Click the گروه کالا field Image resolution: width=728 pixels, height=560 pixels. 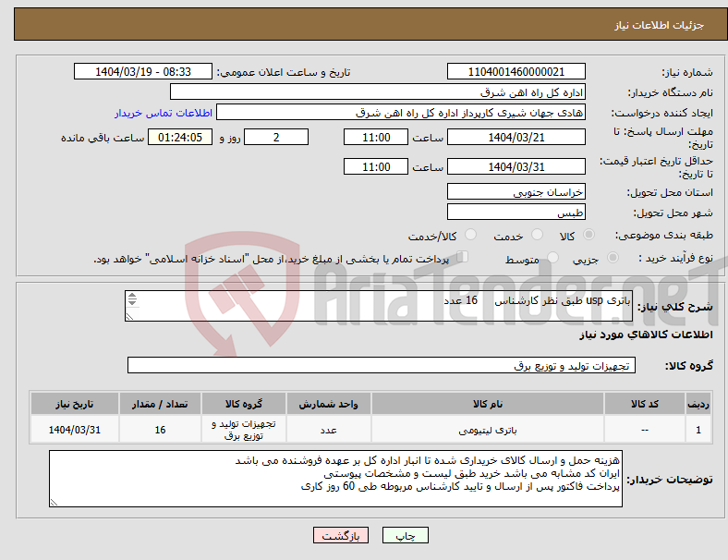382,365
